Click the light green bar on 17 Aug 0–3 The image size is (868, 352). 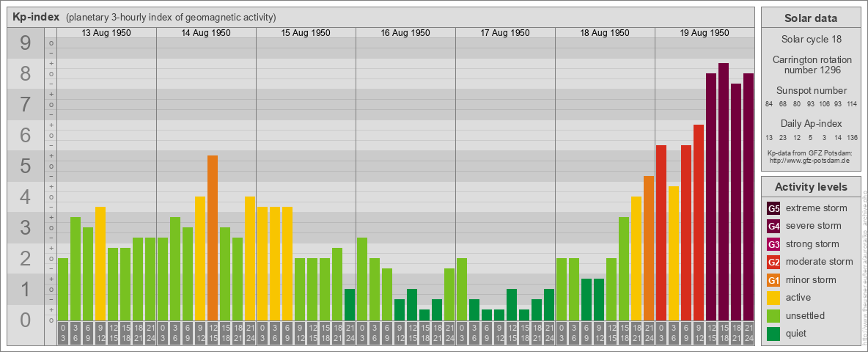point(462,290)
